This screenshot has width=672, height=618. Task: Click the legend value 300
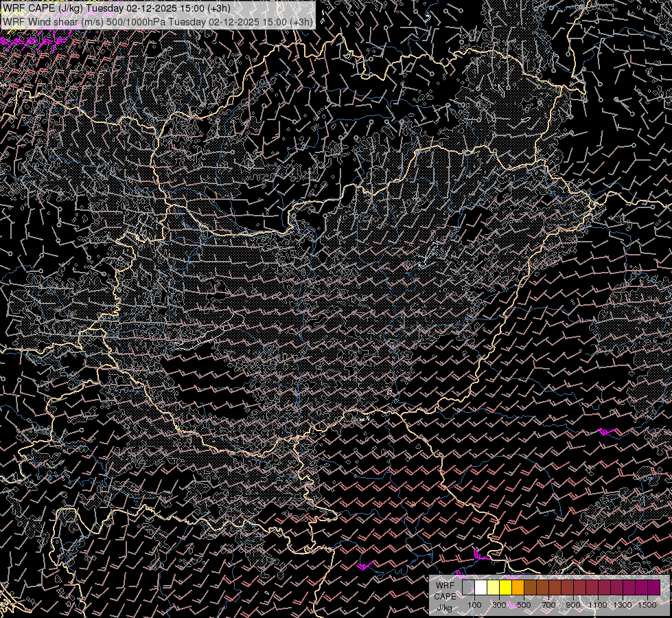point(499,605)
